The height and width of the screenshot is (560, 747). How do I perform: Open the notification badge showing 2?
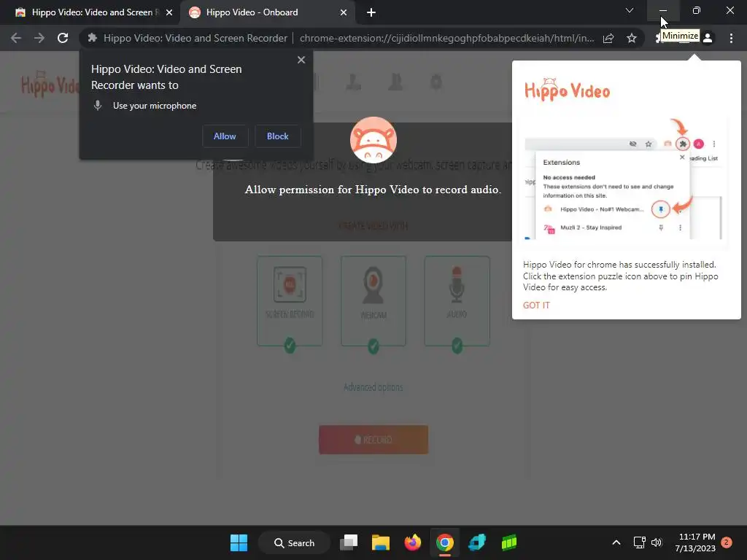[x=727, y=542]
